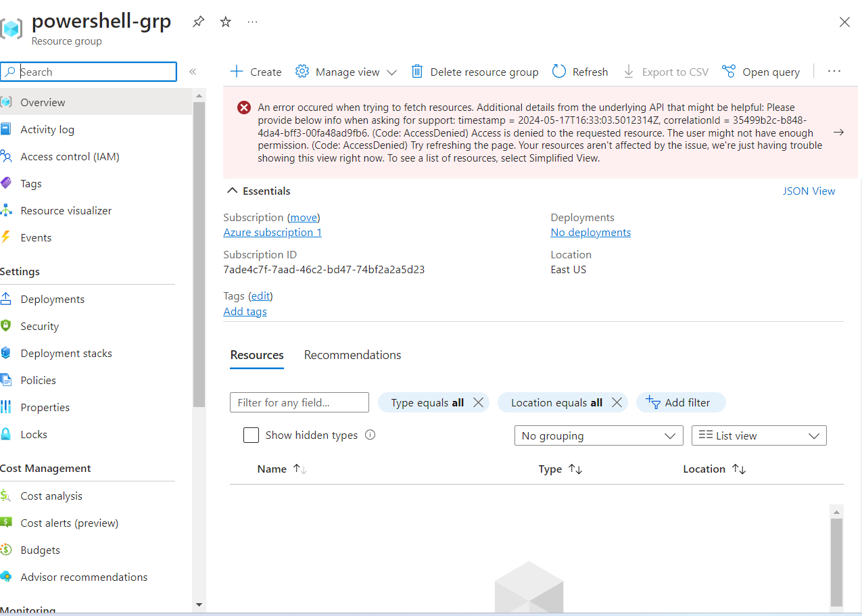862x616 pixels.
Task: Open the Cost analysis icon
Action: coord(6,496)
